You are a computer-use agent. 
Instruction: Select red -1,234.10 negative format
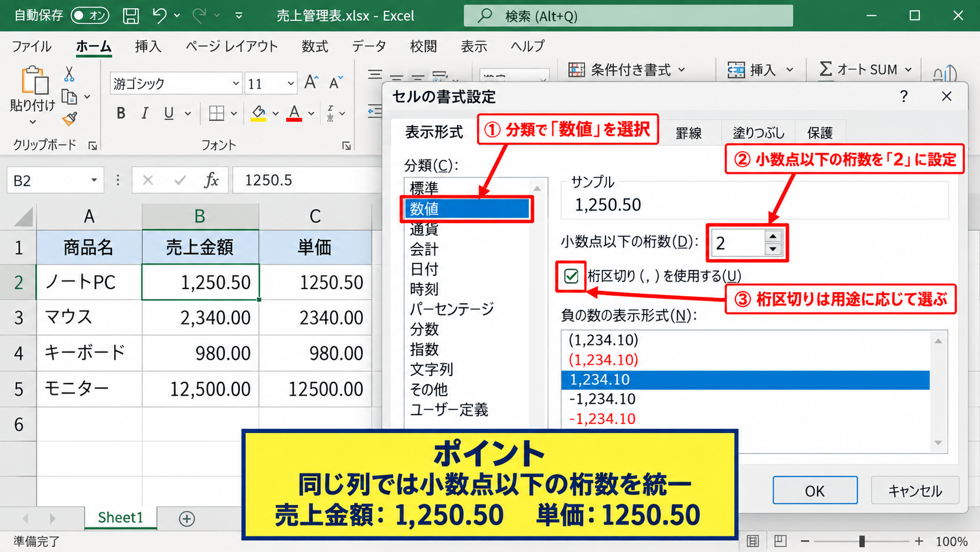coord(603,419)
